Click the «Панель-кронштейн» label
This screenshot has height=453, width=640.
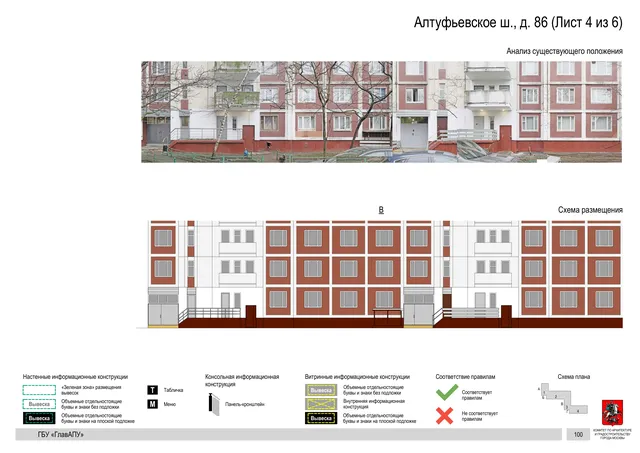coord(244,404)
